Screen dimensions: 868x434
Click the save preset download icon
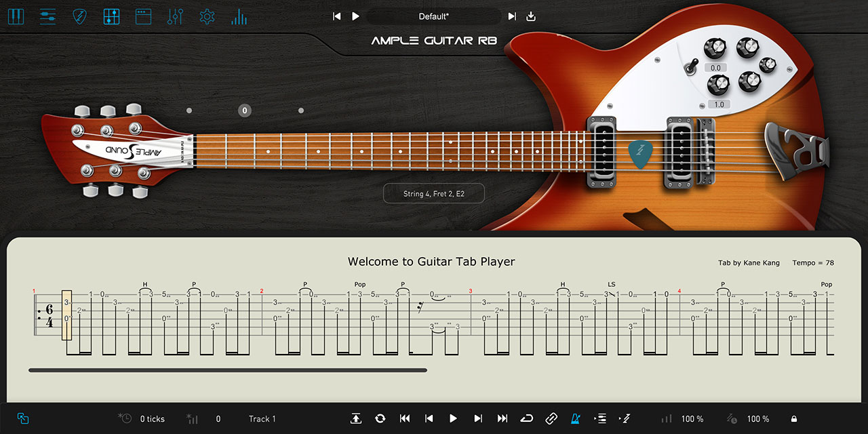531,16
